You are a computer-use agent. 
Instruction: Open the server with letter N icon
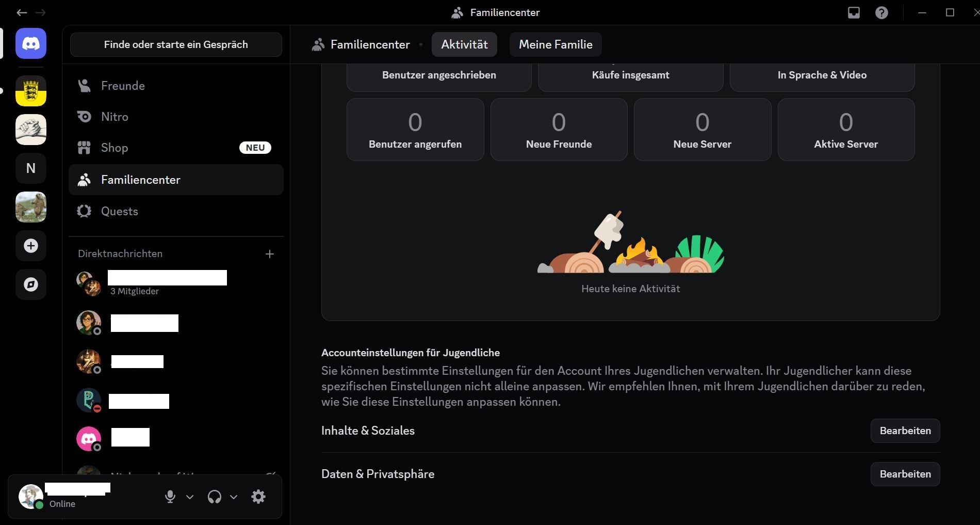tap(31, 168)
